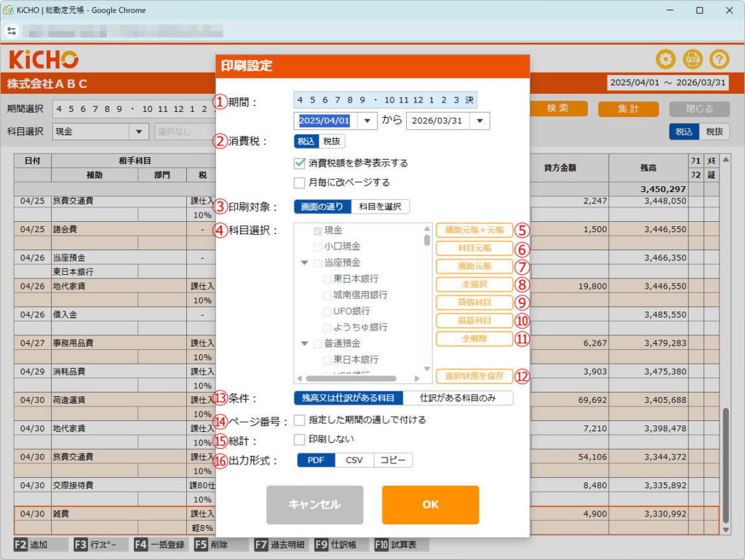Screen dimensions: 745x560
Task: Open the help question mark icon
Action: (x=719, y=60)
